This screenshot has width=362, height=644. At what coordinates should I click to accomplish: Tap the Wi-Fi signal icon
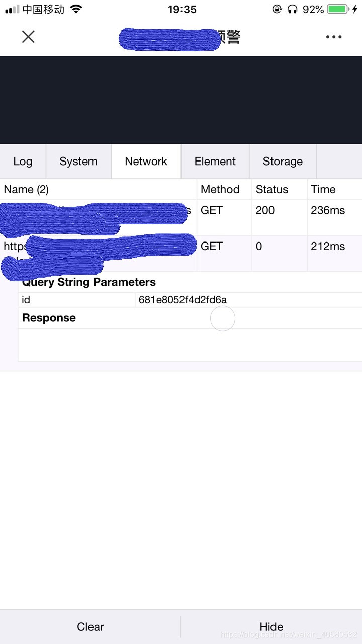tap(76, 9)
